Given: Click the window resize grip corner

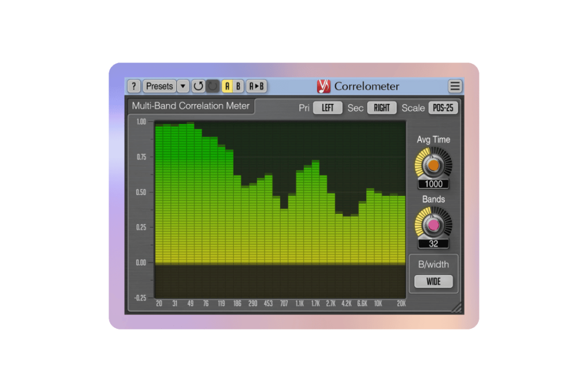Looking at the screenshot, I should pos(457,308).
